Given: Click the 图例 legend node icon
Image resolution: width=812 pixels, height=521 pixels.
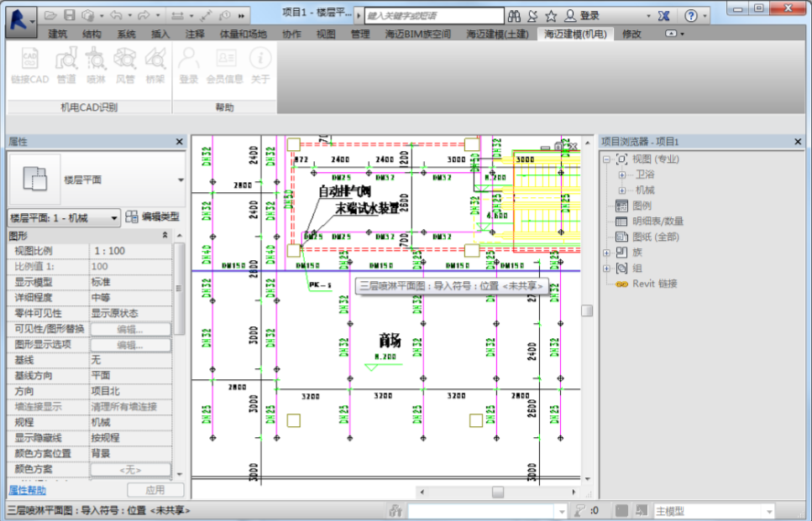Looking at the screenshot, I should [x=621, y=206].
